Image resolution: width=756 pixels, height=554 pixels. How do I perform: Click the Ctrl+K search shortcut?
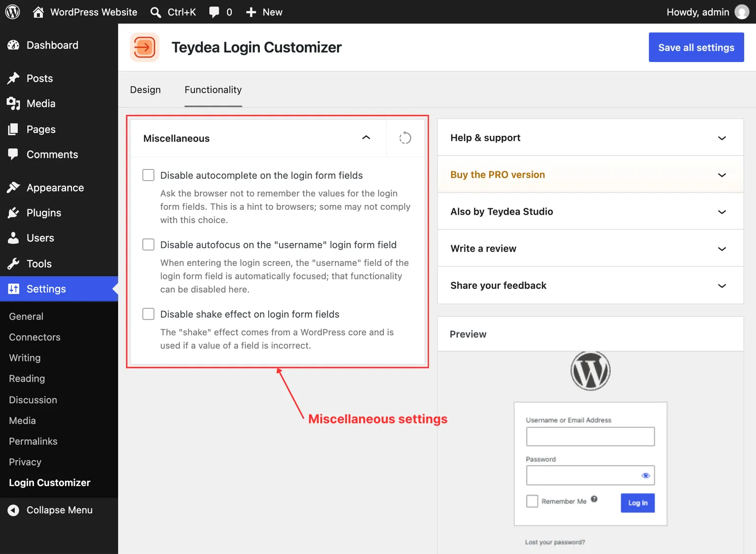click(182, 12)
